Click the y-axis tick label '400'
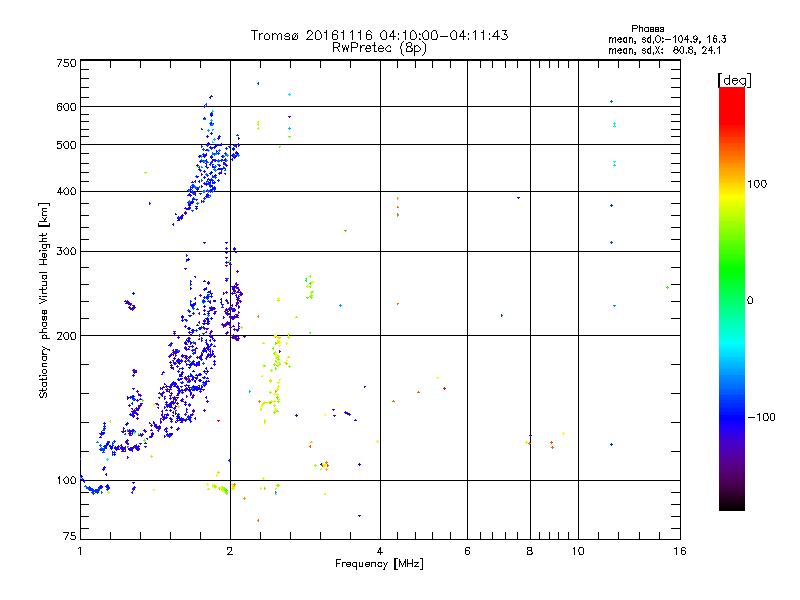Viewport: 800px width, 600px height. [x=66, y=192]
